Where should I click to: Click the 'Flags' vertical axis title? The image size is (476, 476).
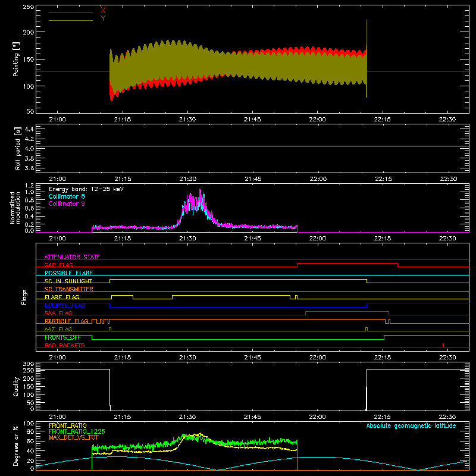pos(24,297)
